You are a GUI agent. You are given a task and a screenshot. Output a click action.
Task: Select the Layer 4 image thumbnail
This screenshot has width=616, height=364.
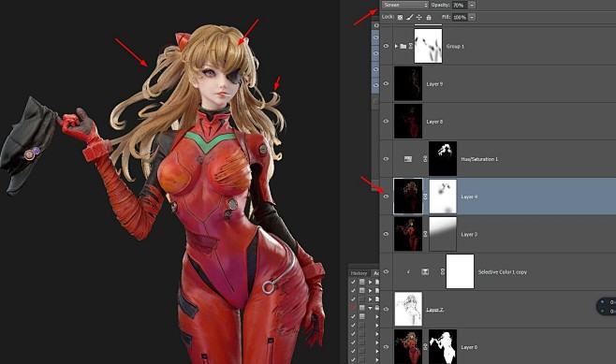tap(408, 197)
